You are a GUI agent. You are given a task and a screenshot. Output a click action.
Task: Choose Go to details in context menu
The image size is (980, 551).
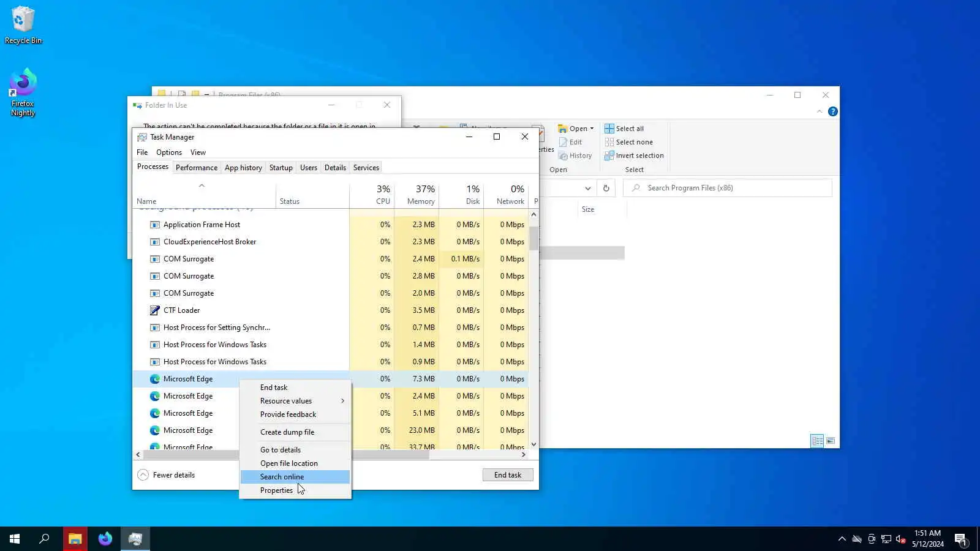[x=295, y=450]
